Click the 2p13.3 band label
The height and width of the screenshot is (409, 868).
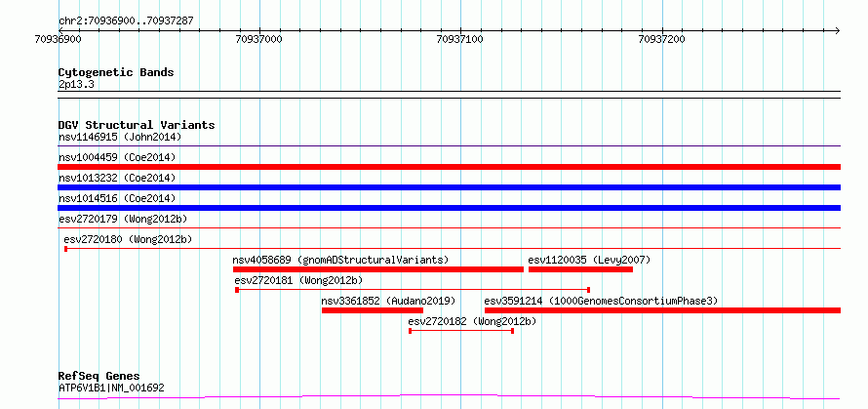76,84
